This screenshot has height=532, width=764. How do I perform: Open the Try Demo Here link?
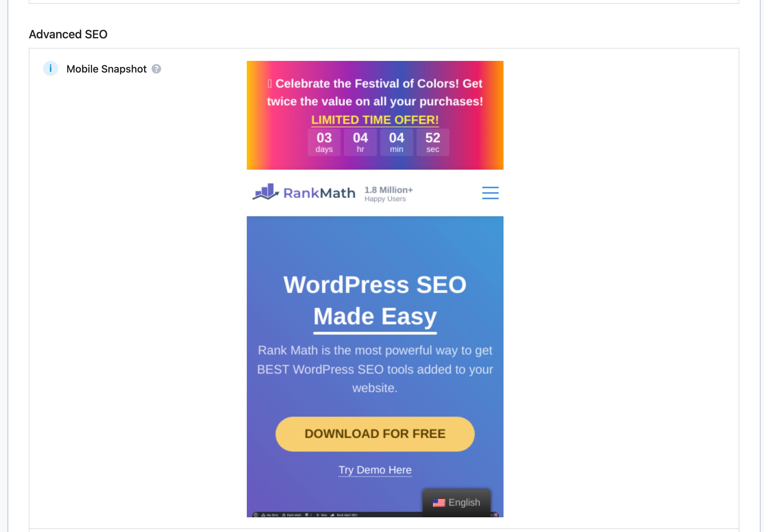pos(375,470)
